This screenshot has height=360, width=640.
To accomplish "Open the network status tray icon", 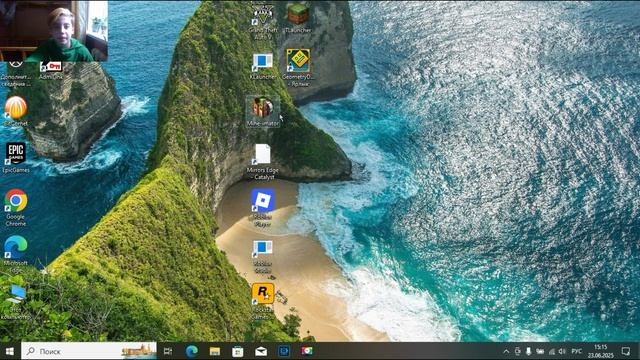I will click(551, 351).
